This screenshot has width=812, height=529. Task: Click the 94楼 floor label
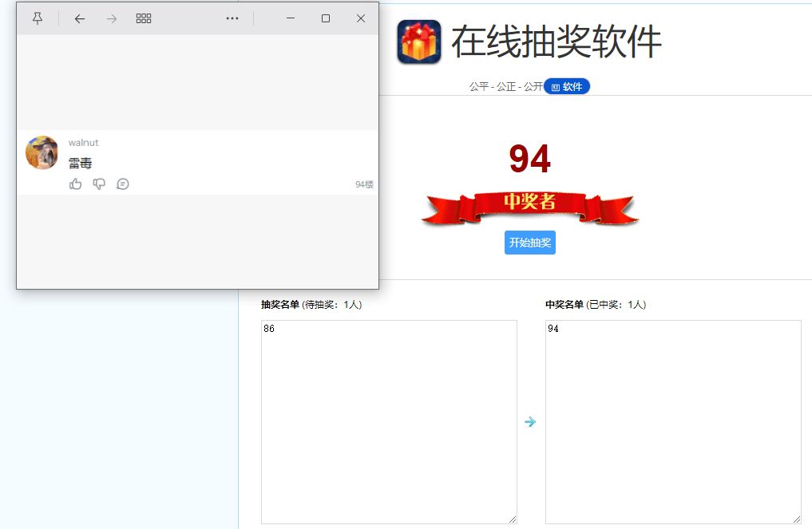364,184
